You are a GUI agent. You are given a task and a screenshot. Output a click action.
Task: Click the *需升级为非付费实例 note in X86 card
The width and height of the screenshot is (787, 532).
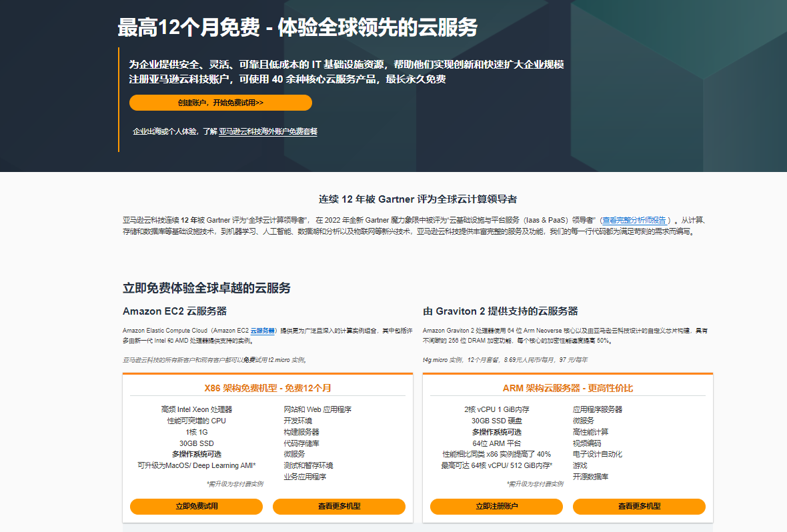tap(234, 484)
